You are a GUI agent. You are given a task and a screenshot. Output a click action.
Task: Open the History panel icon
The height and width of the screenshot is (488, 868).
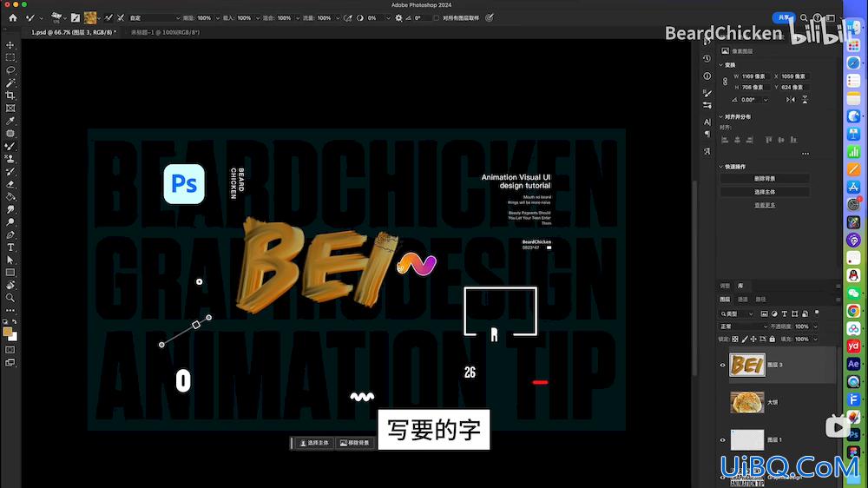707,58
